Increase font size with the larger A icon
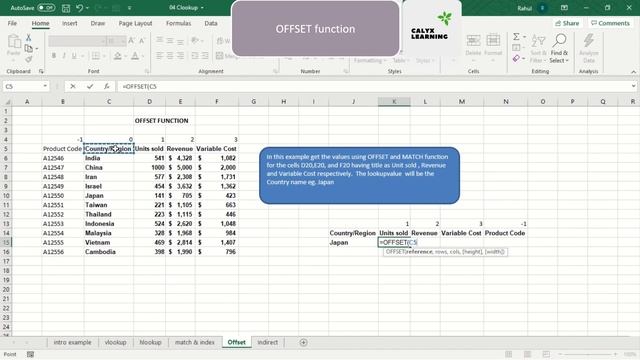Image resolution: width=640 pixels, height=360 pixels. point(131,40)
